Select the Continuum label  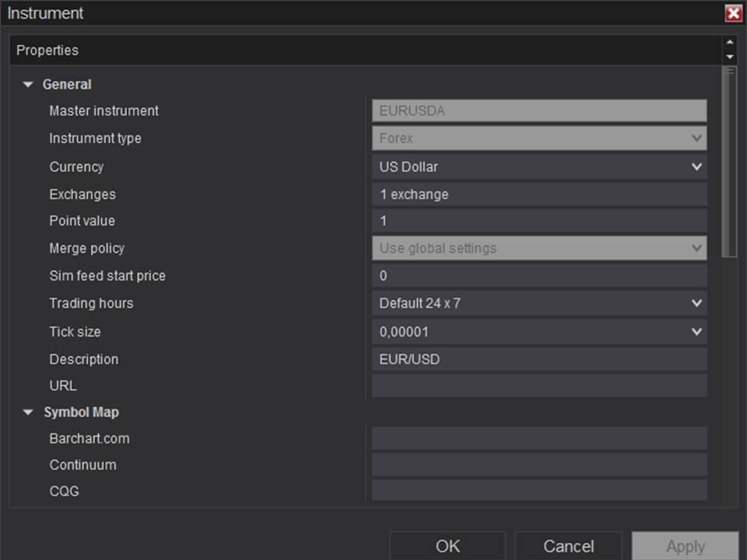[x=83, y=464]
